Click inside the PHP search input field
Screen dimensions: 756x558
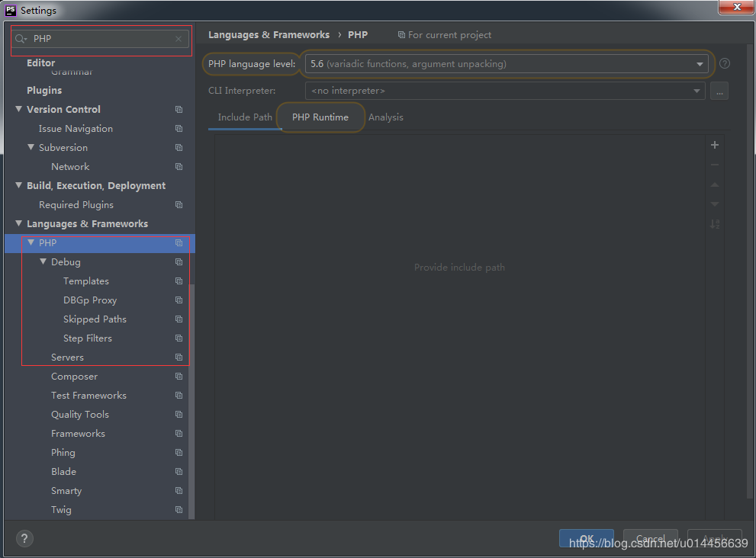tap(99, 39)
